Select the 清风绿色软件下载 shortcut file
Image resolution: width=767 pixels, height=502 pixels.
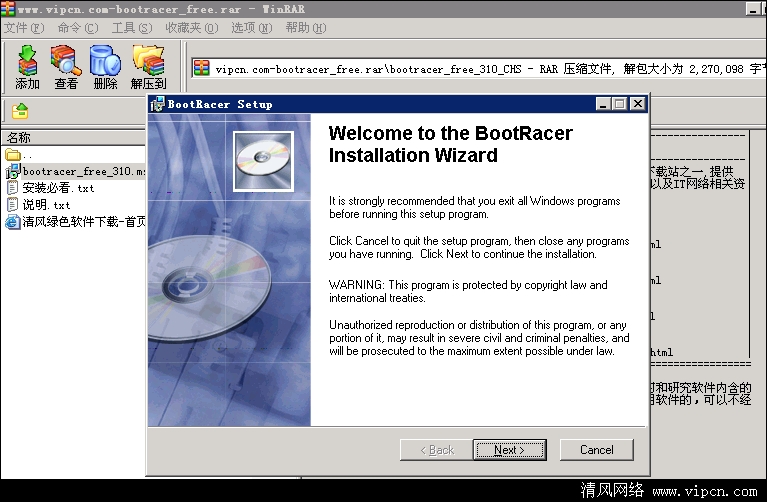[x=82, y=221]
